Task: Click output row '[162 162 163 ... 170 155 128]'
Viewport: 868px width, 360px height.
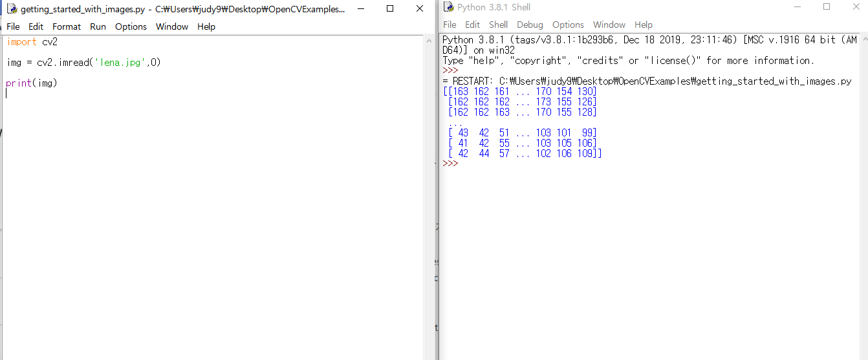Action: pos(522,112)
